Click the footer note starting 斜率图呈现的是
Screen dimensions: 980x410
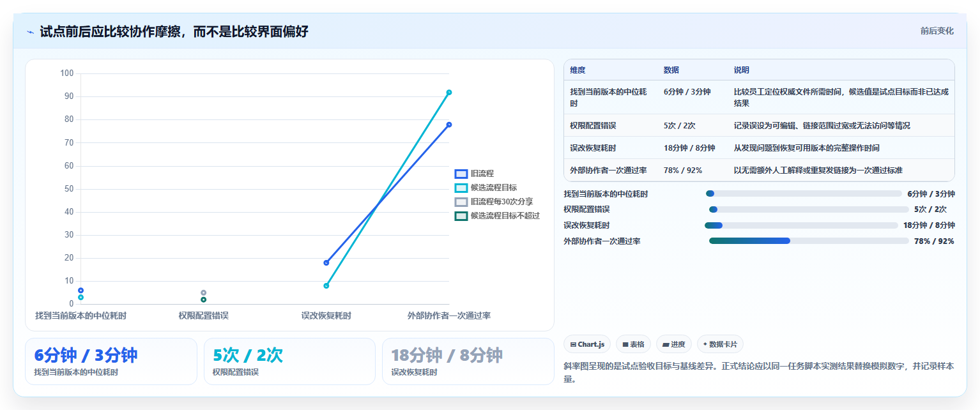point(759,372)
